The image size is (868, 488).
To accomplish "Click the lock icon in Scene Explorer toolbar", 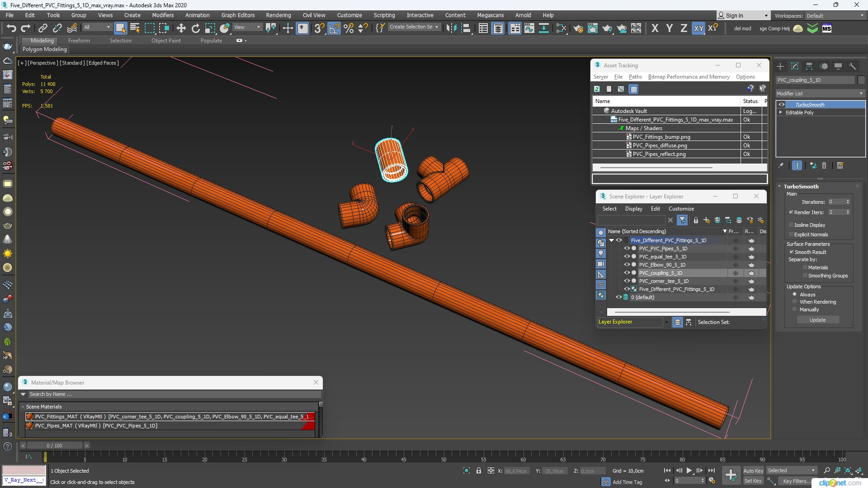I will coord(696,220).
